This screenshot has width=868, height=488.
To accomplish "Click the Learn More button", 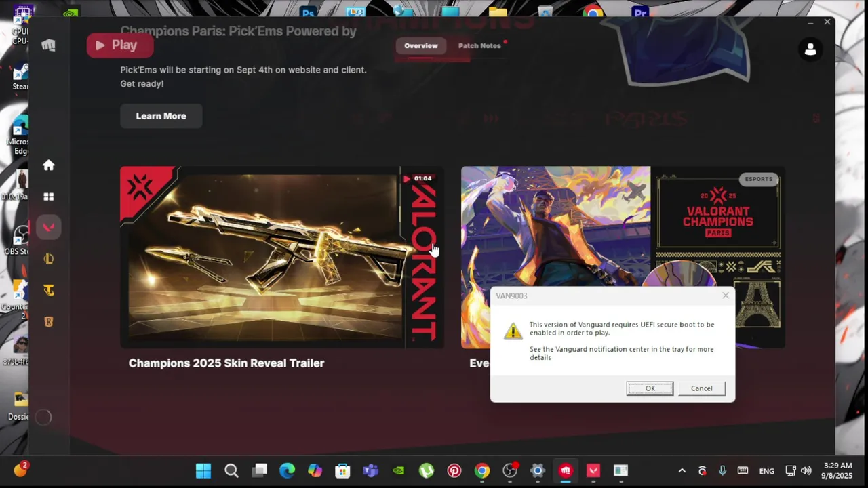I will [x=161, y=116].
